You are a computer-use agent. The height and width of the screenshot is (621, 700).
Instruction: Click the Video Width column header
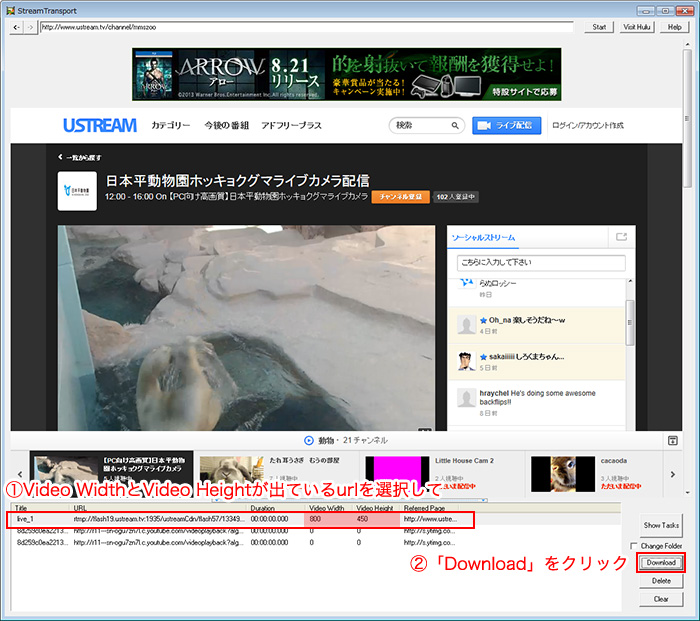[x=330, y=508]
